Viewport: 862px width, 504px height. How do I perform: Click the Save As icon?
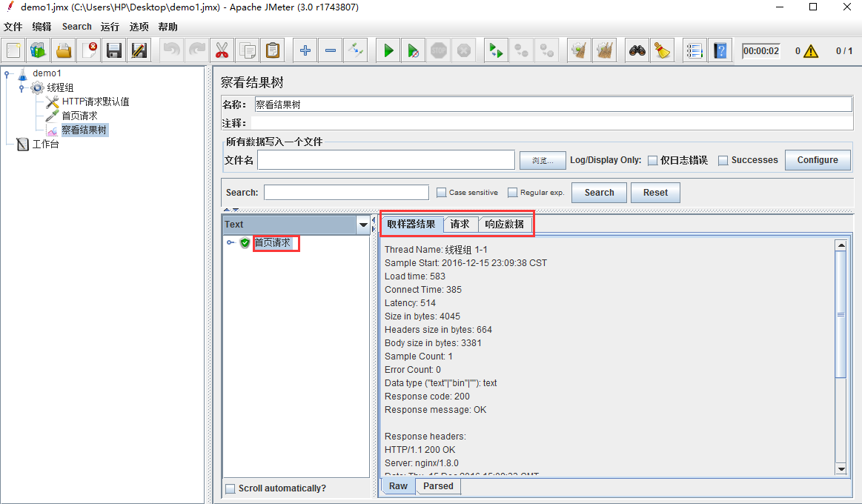coord(139,50)
